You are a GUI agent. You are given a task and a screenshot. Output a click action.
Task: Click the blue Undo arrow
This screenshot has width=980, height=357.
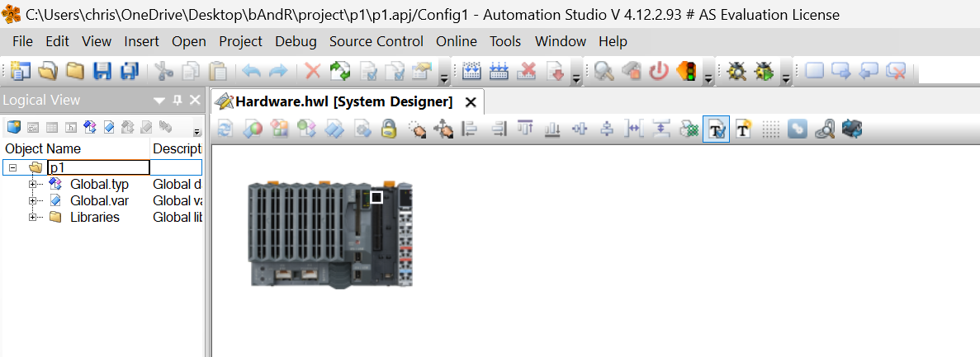point(251,71)
